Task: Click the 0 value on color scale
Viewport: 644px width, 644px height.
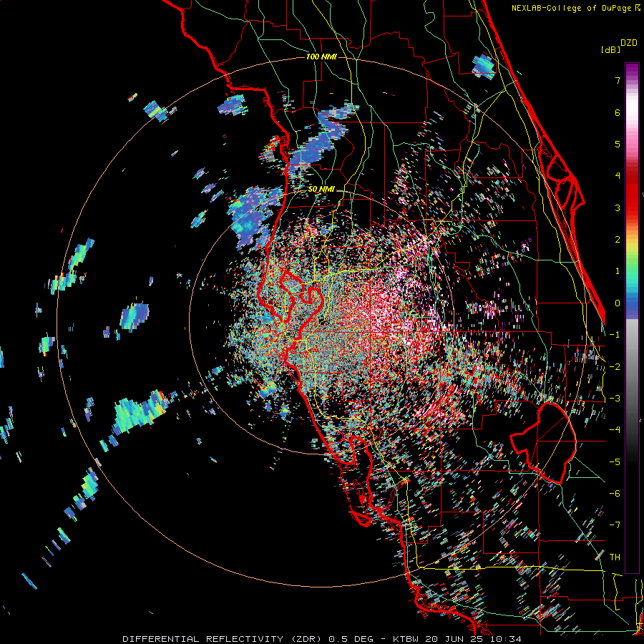Action: tap(618, 303)
